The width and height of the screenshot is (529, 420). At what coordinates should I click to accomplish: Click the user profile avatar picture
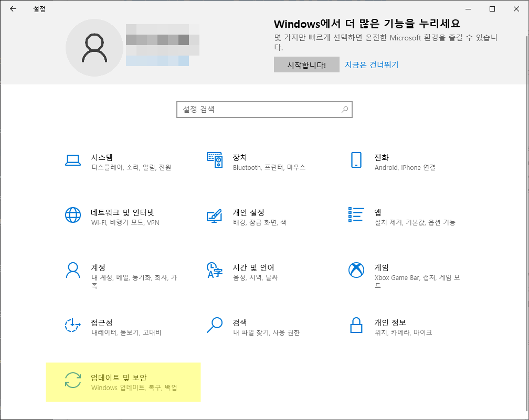[94, 48]
